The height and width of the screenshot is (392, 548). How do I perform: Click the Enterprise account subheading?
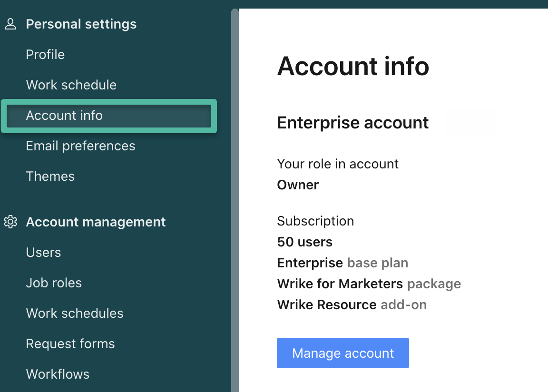(x=353, y=123)
